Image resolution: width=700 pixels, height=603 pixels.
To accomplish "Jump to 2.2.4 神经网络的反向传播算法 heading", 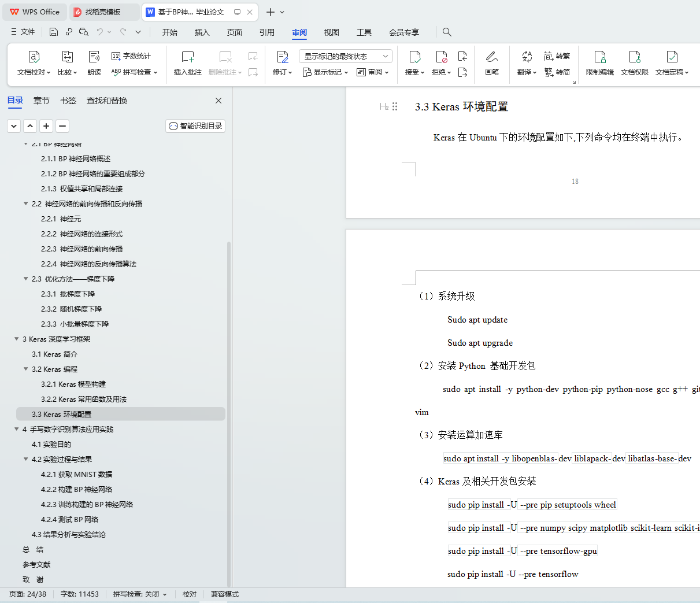I will pos(88,264).
